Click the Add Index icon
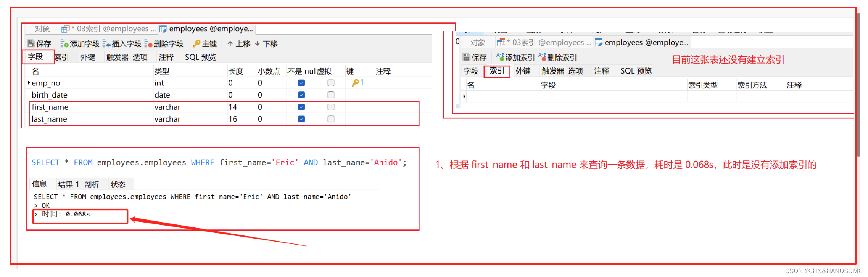The image size is (868, 277). pyautogui.click(x=500, y=57)
